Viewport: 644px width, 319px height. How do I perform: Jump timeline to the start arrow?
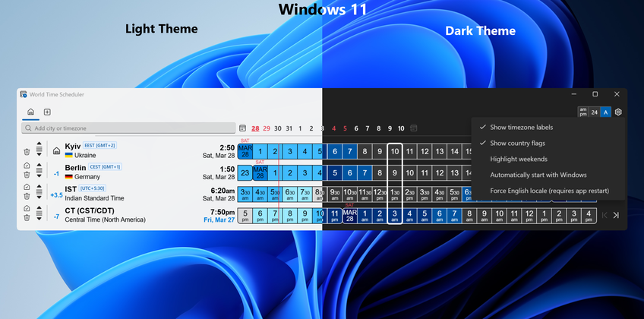click(x=605, y=215)
